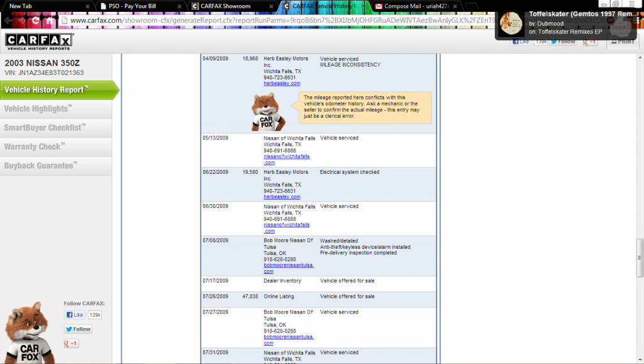Click the Pre-delivery inspection completed text
644x364 pixels.
point(358,253)
